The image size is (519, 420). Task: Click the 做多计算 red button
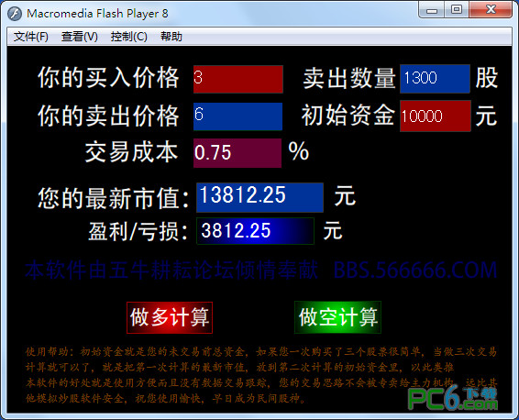[x=170, y=317]
